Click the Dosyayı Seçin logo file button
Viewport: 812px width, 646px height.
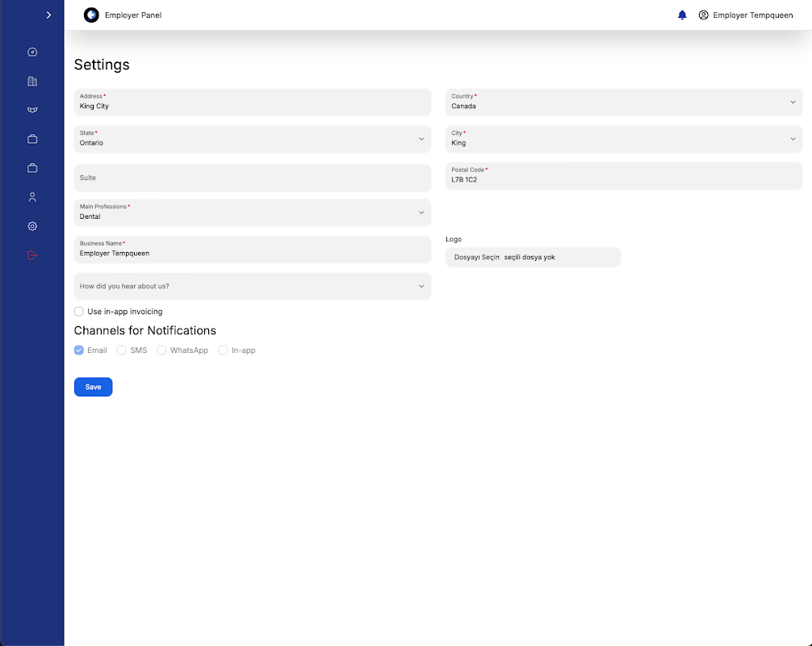pos(477,258)
